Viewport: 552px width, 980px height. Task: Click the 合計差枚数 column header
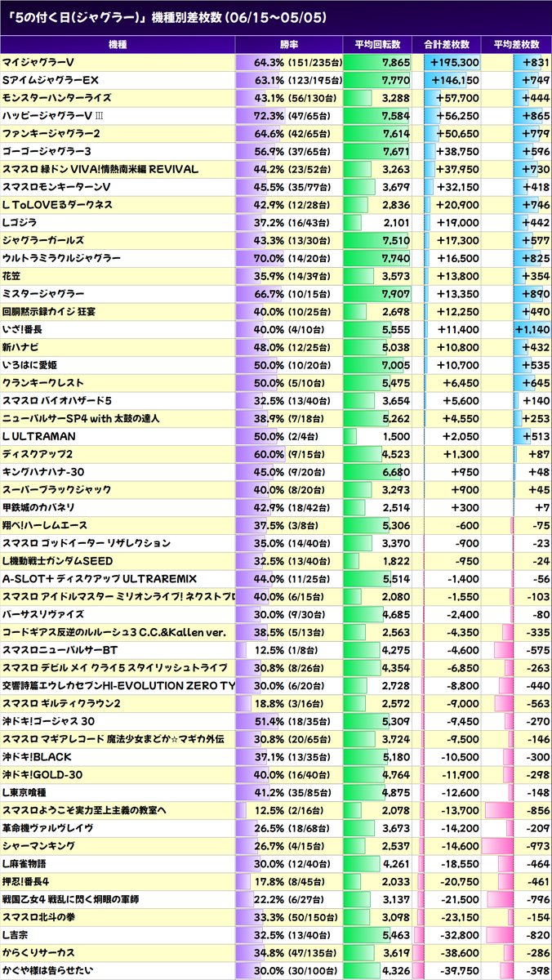tap(446, 44)
